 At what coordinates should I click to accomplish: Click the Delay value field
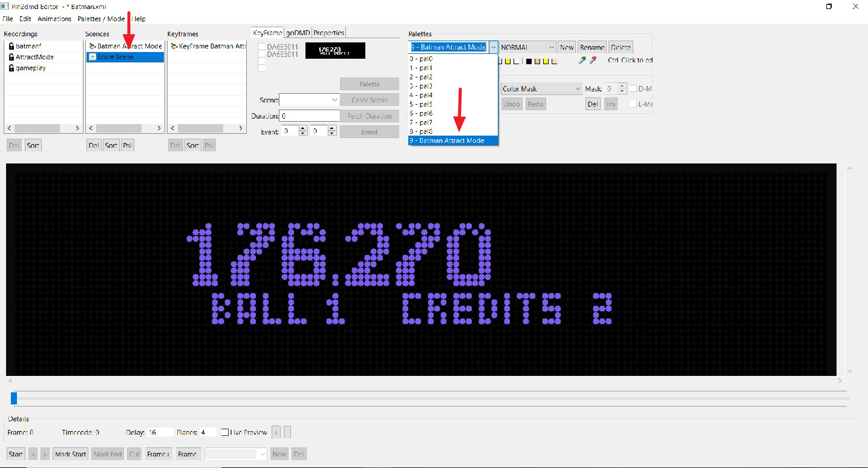coord(160,432)
